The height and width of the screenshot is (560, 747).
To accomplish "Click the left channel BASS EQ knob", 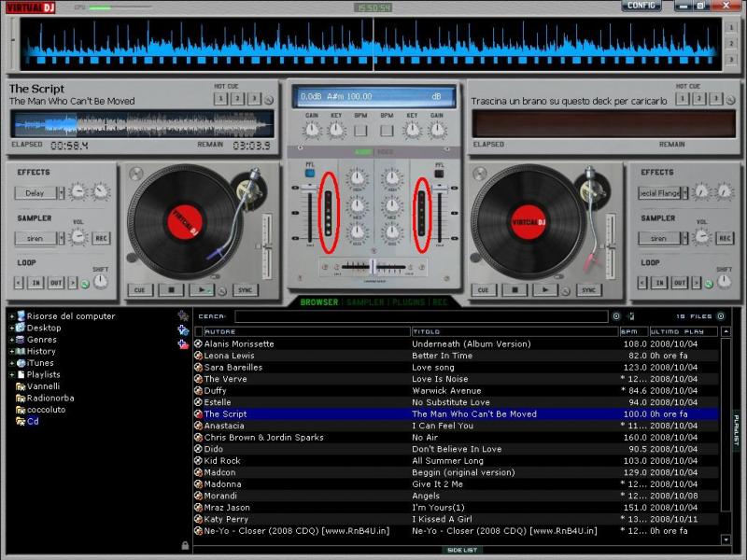I will (x=357, y=232).
